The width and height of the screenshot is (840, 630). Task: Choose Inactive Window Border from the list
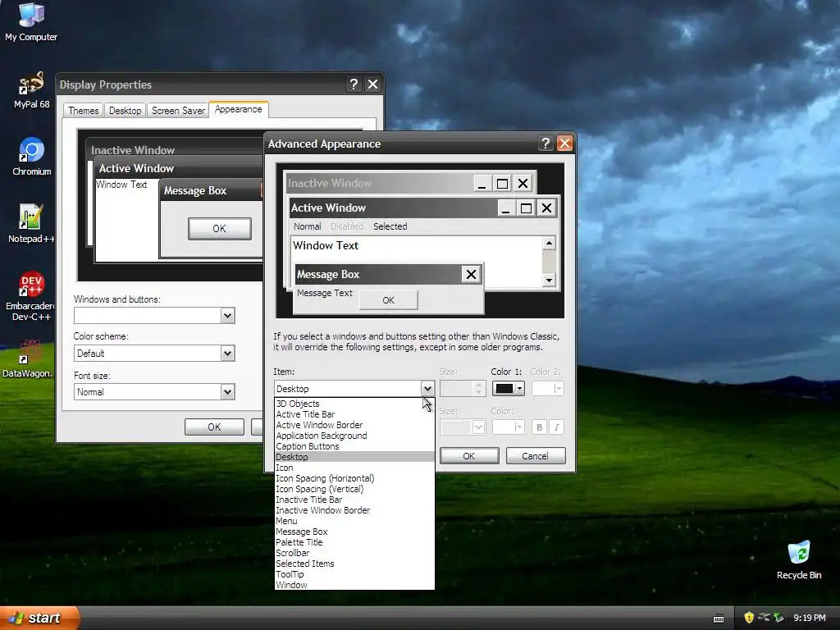(354, 510)
